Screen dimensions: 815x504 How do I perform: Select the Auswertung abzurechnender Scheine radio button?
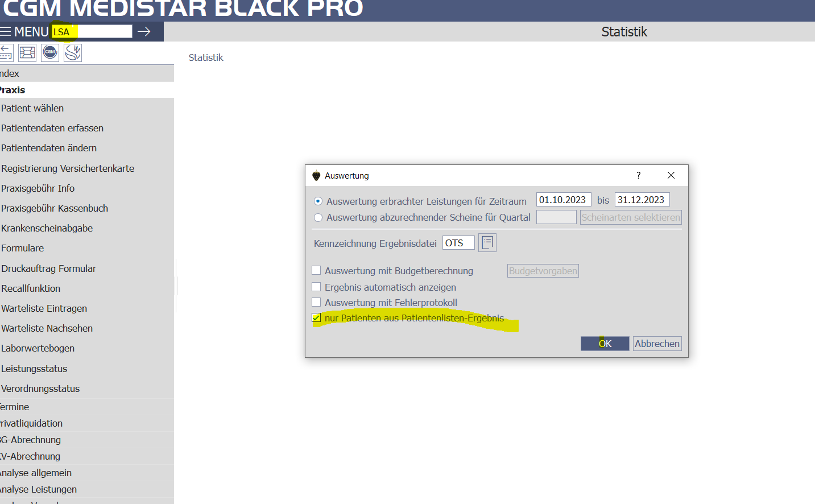318,217
